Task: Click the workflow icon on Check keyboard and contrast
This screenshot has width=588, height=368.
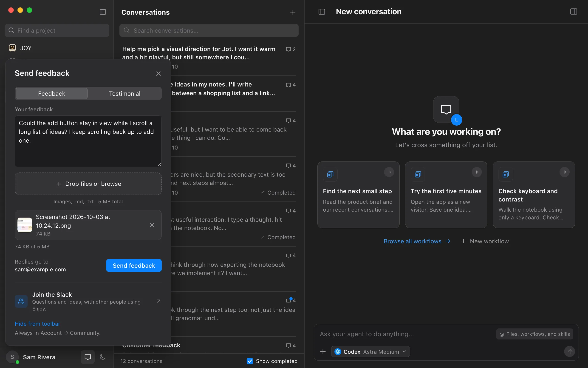Action: 506,174
